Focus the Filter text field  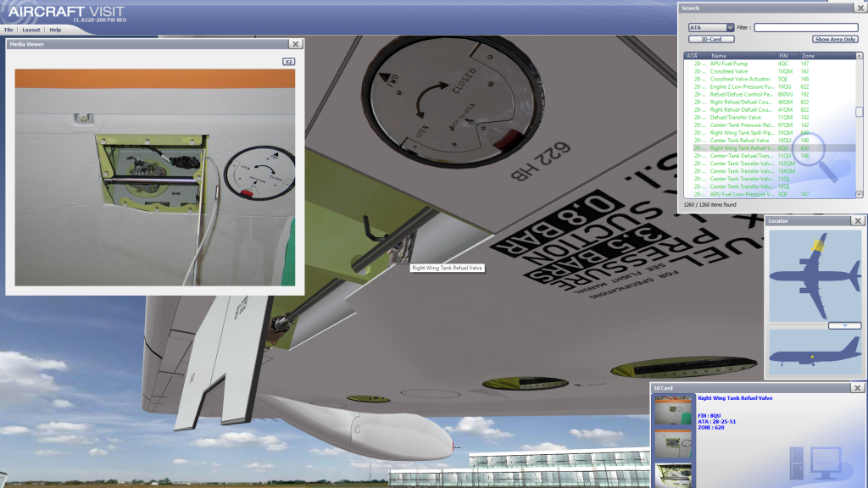pos(806,28)
